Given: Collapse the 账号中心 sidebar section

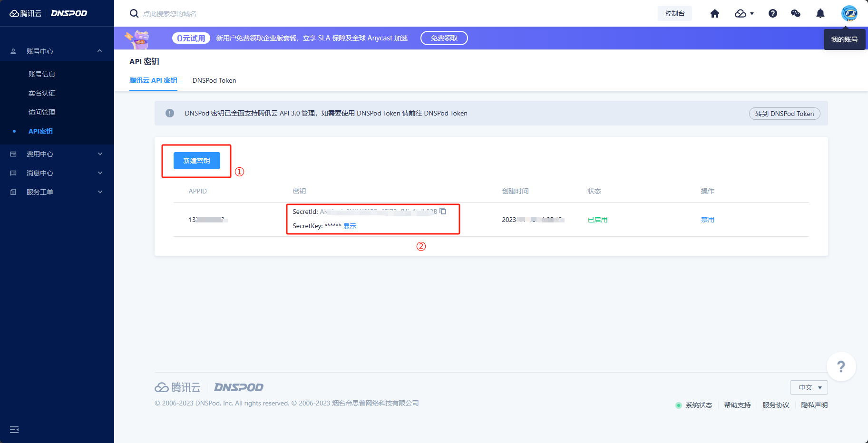Looking at the screenshot, I should coord(57,51).
